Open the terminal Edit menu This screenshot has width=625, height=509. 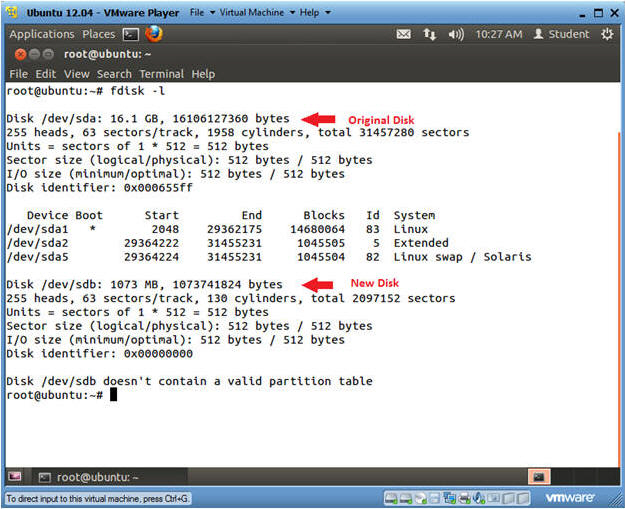point(45,74)
